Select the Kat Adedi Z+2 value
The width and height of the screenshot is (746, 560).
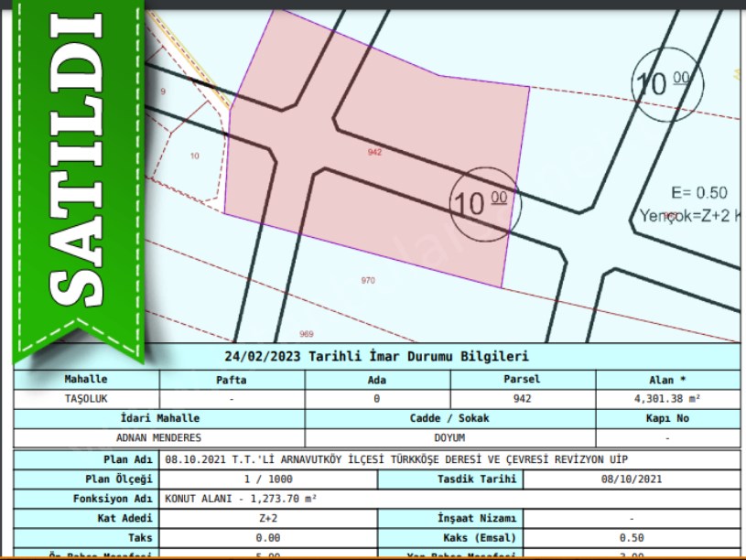click(x=268, y=519)
